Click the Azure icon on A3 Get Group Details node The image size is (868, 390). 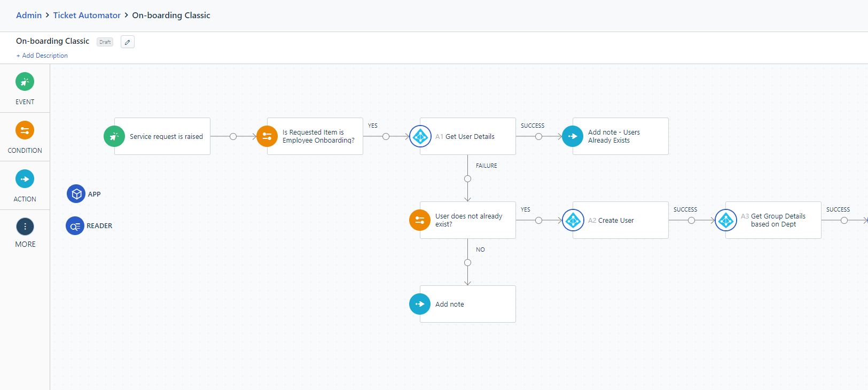coord(726,220)
